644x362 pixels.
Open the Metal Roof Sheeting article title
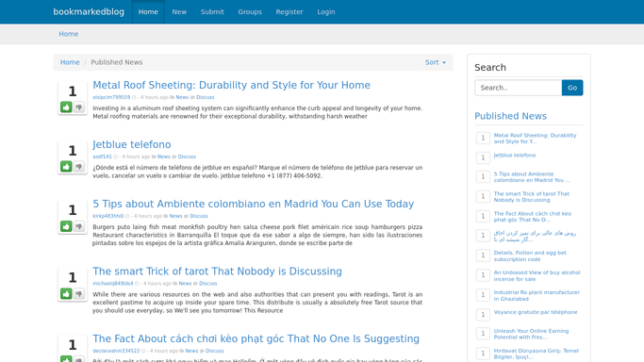tap(232, 86)
